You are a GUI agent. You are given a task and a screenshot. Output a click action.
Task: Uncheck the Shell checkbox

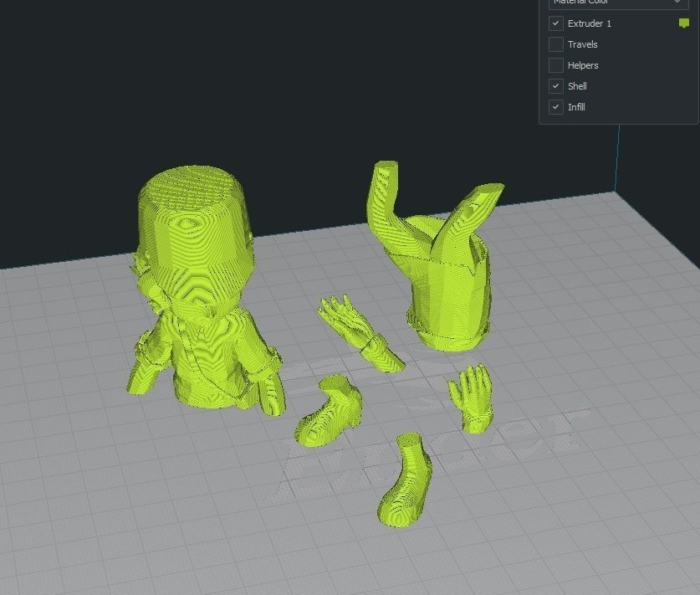556,85
